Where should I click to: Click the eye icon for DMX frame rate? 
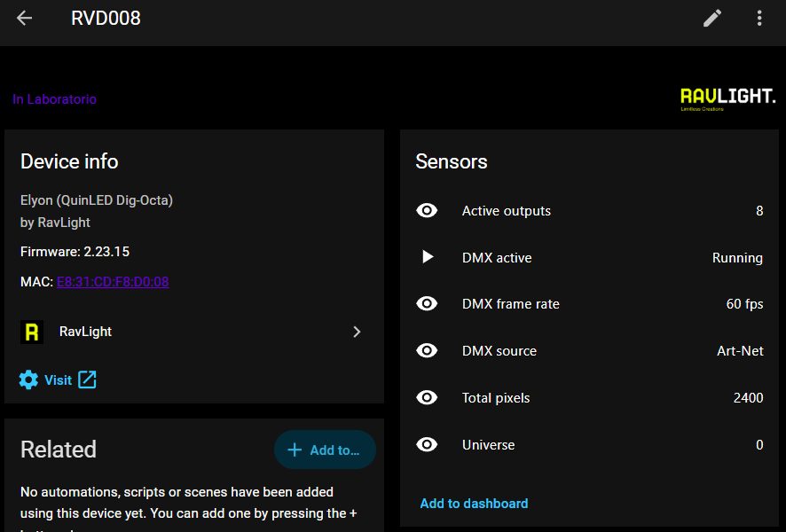click(x=427, y=303)
